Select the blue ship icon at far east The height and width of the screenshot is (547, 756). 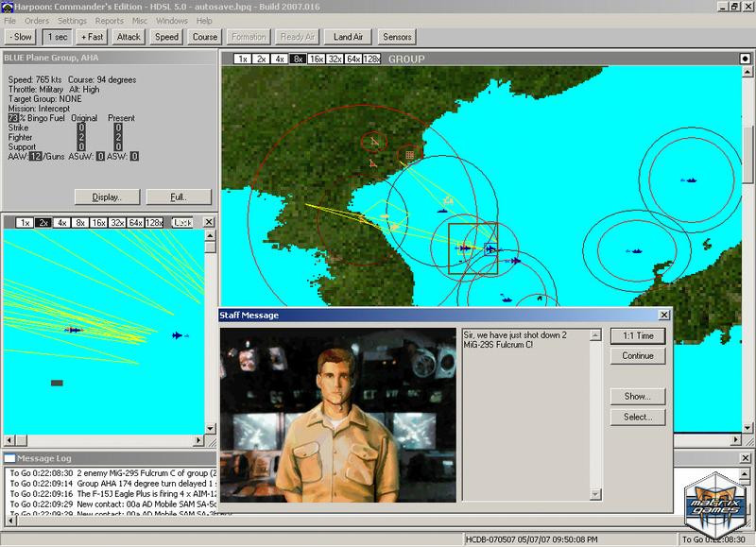pyautogui.click(x=690, y=179)
